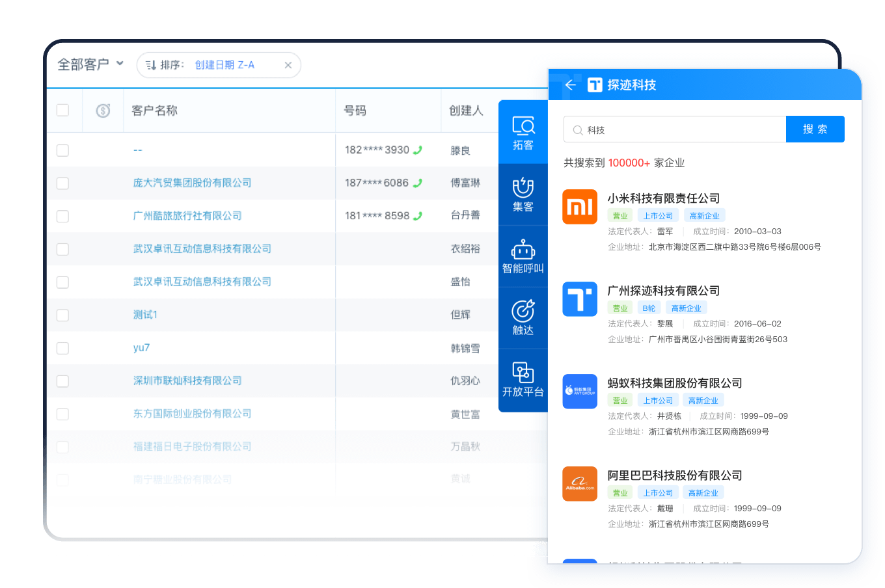Click the dollar coin column icon
This screenshot has height=588, width=885.
[103, 111]
